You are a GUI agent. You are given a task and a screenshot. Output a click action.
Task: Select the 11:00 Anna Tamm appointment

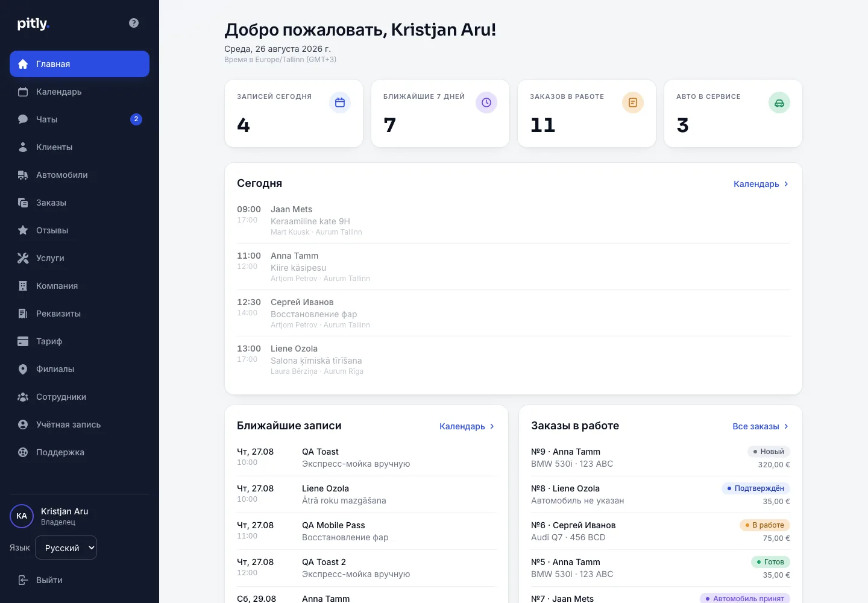click(514, 267)
